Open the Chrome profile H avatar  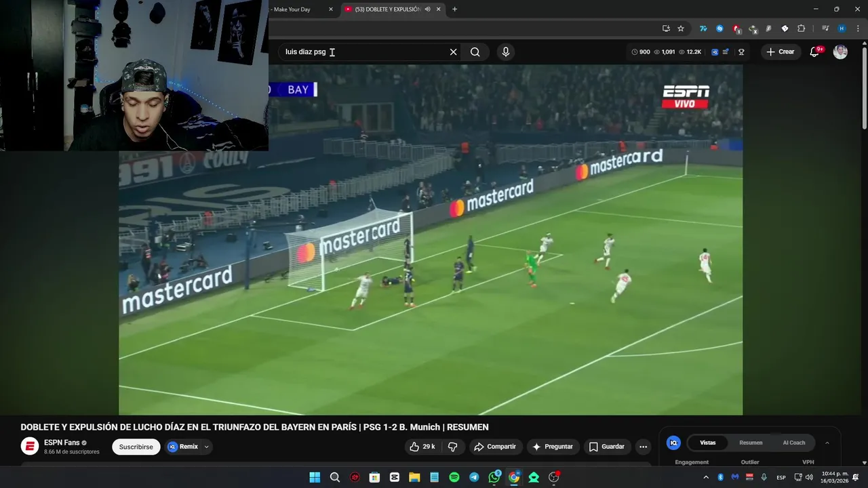[842, 28]
